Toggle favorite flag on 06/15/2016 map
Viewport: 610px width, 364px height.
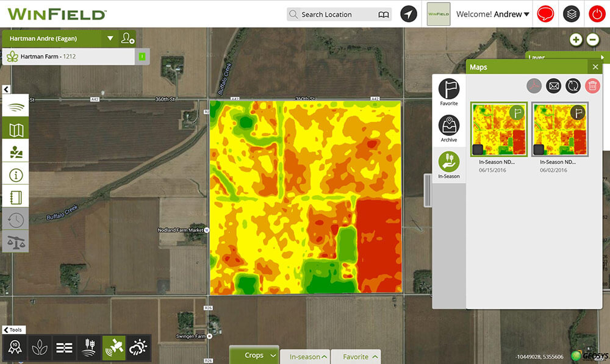click(517, 112)
